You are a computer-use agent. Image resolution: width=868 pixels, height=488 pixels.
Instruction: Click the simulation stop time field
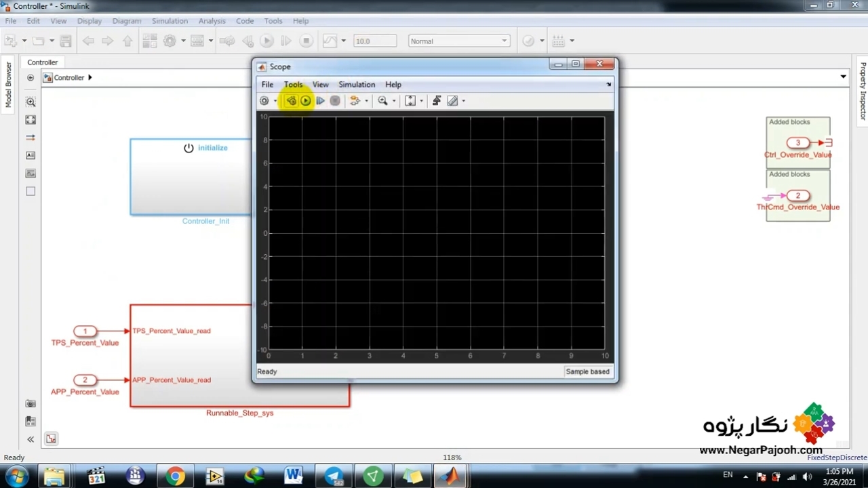pos(374,41)
